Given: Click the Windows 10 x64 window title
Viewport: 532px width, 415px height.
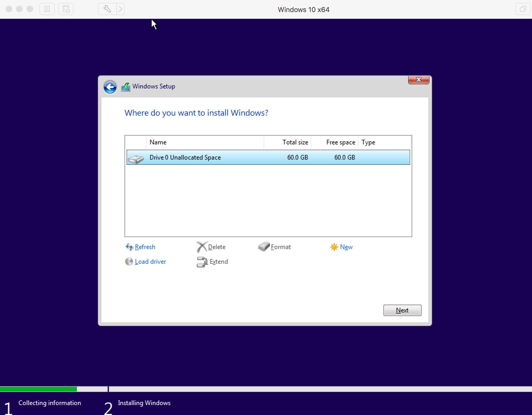Looking at the screenshot, I should coord(304,10).
